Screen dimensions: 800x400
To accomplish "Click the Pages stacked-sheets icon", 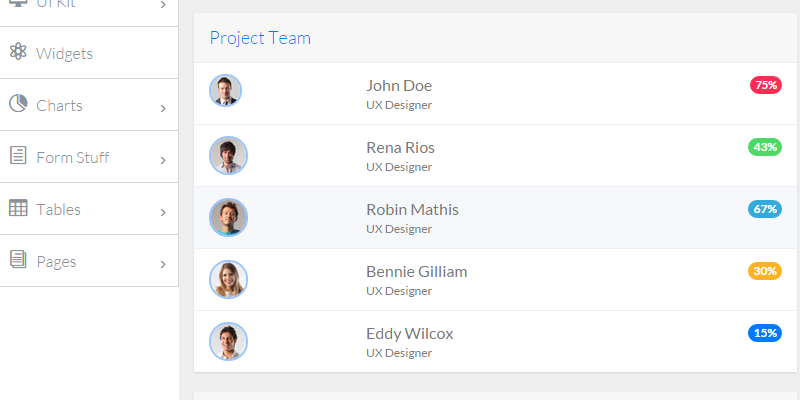I will pyautogui.click(x=17, y=260).
